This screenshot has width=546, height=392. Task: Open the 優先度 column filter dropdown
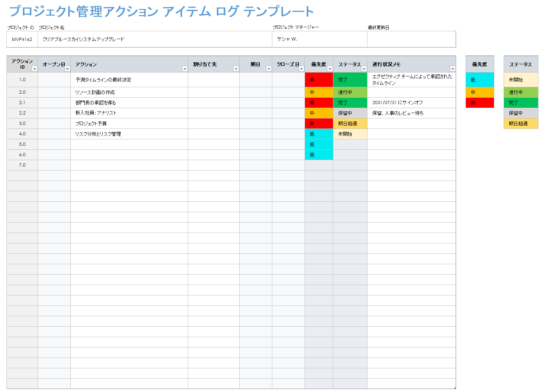coord(330,69)
